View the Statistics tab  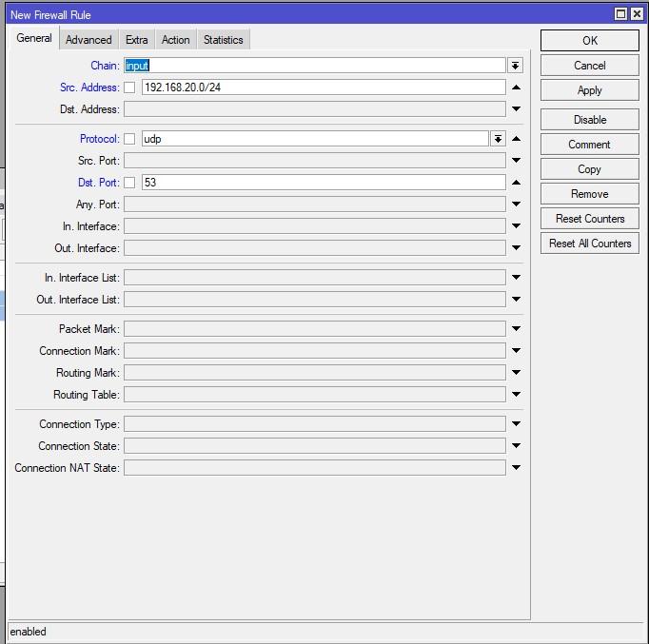pyautogui.click(x=223, y=40)
